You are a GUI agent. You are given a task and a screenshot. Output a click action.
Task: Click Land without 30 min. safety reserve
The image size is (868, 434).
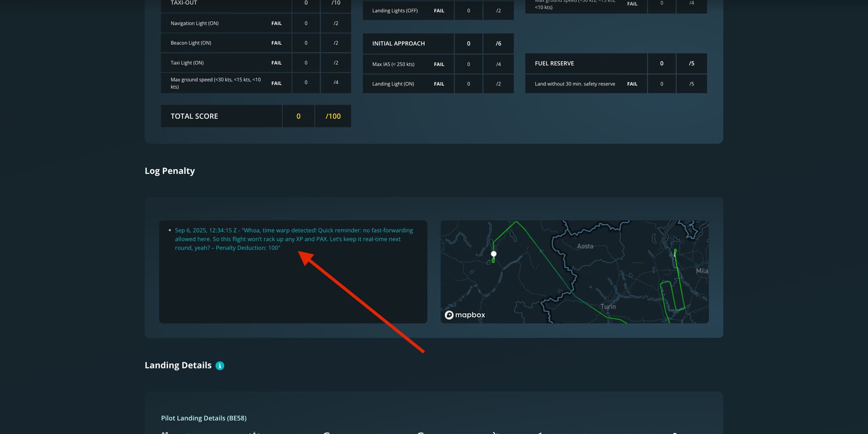575,84
